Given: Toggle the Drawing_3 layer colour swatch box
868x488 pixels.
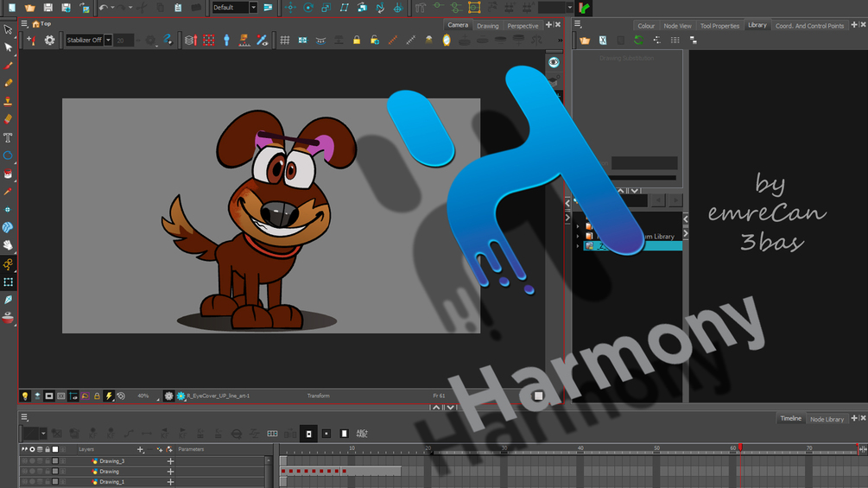Looking at the screenshot, I should point(54,461).
